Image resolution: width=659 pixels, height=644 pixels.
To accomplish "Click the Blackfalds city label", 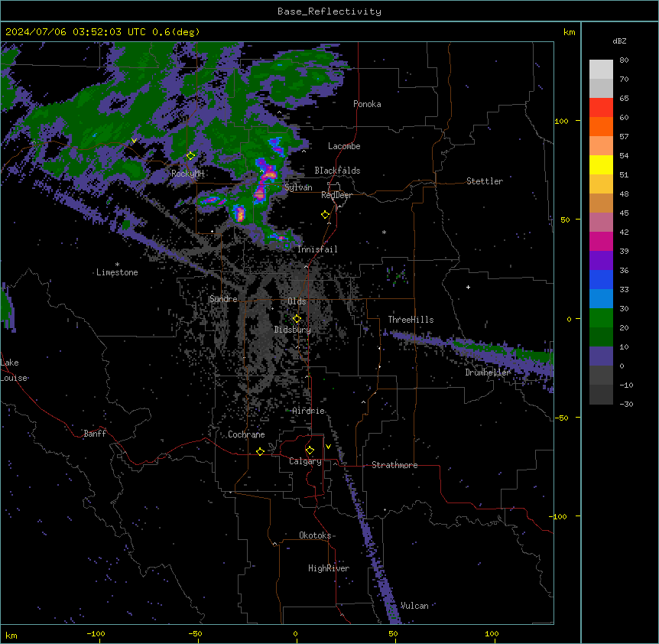I will coord(337,171).
